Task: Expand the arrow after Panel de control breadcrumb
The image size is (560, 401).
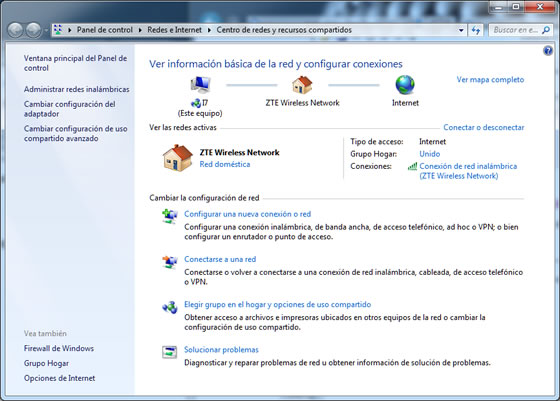Action: point(140,30)
